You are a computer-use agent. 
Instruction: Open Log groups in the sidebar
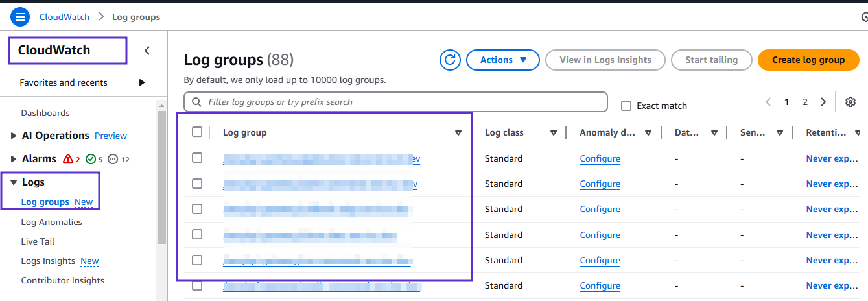[x=45, y=202]
